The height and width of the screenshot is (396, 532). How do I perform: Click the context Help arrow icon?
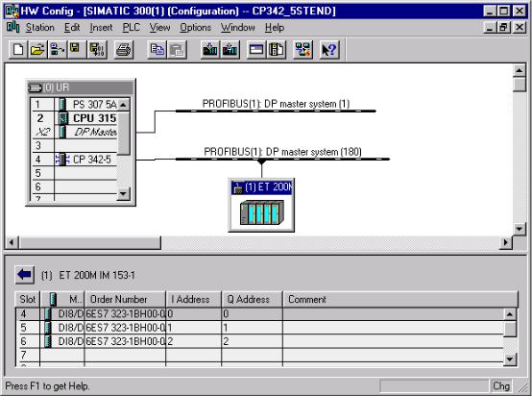[329, 50]
